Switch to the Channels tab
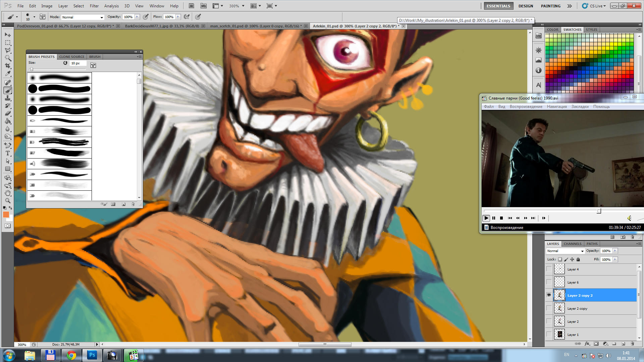 tap(572, 244)
